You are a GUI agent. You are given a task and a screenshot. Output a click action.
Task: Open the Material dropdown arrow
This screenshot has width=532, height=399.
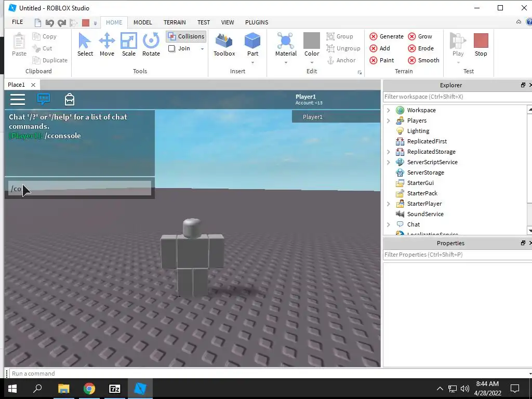tap(286, 62)
